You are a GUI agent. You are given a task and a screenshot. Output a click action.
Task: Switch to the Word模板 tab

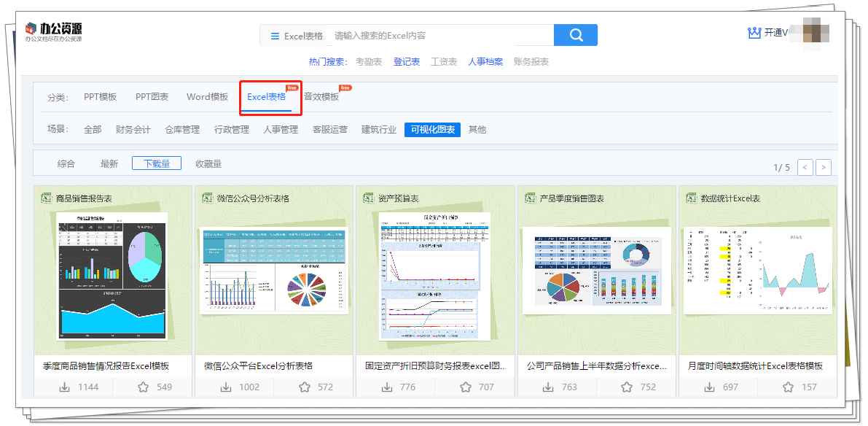click(206, 96)
